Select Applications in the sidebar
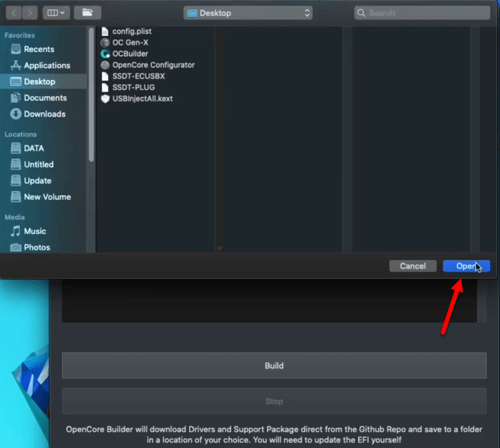The width and height of the screenshot is (500, 448). click(x=43, y=65)
